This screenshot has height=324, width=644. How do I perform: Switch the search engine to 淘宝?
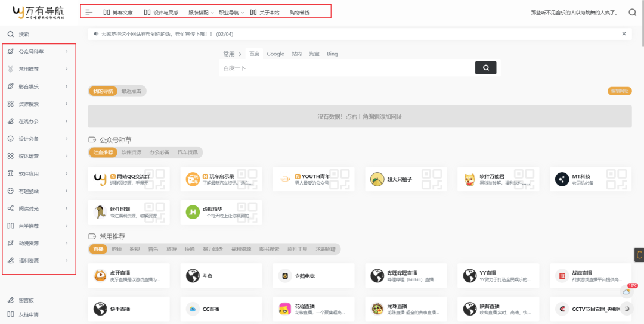[314, 54]
